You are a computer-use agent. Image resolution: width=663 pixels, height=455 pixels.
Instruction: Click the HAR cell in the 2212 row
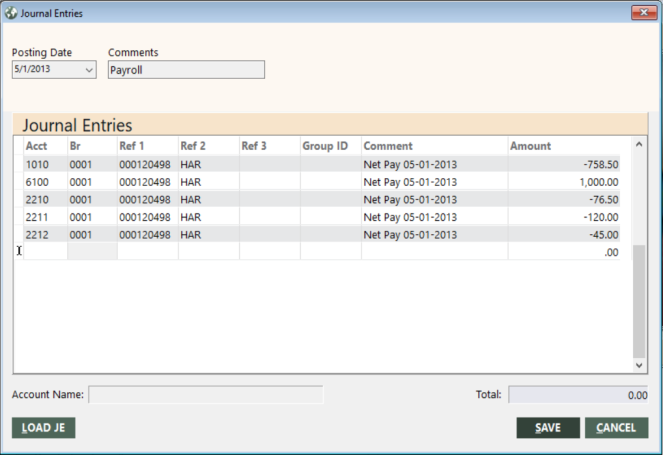point(209,235)
